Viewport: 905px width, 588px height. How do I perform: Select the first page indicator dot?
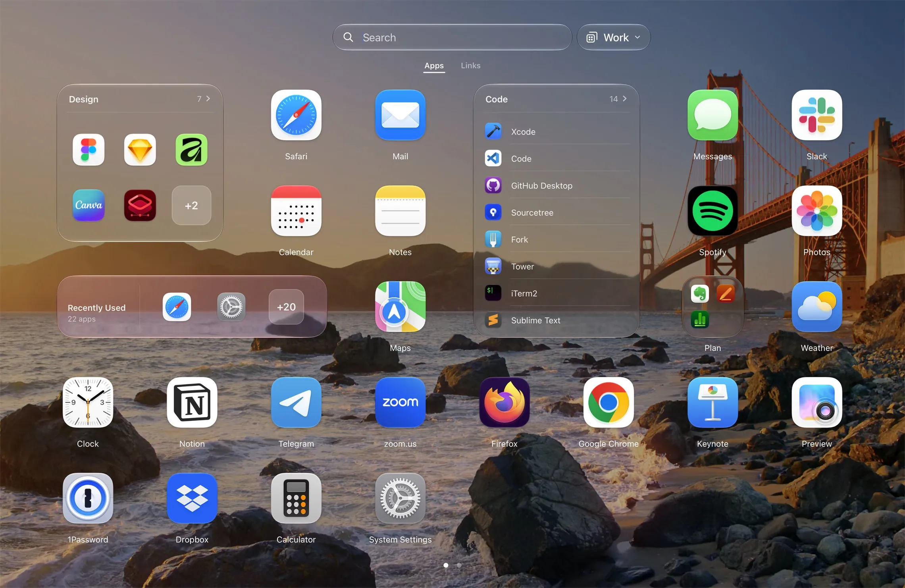[x=446, y=565]
